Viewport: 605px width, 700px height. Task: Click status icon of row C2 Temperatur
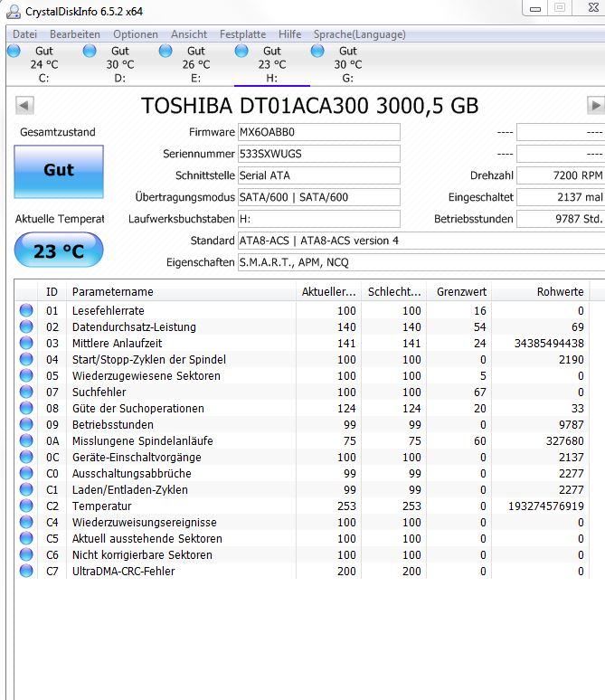(26, 506)
